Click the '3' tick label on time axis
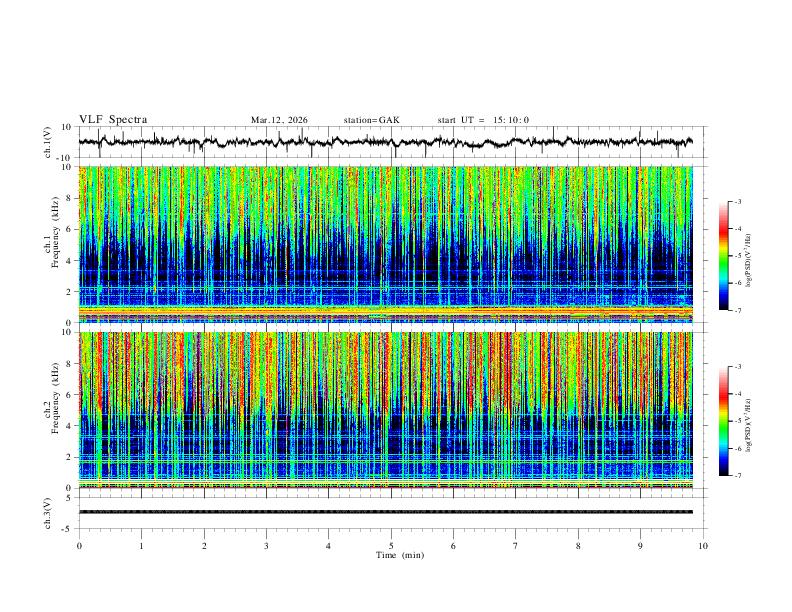Screen dimensions: 792x612 click(x=266, y=546)
